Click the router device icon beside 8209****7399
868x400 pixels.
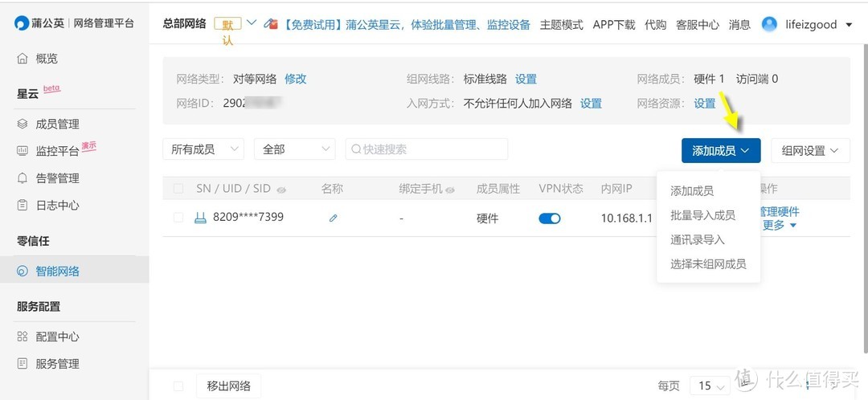click(200, 218)
